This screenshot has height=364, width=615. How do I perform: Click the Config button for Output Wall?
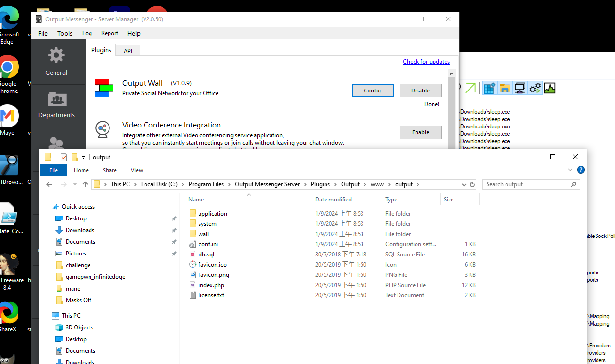373,91
